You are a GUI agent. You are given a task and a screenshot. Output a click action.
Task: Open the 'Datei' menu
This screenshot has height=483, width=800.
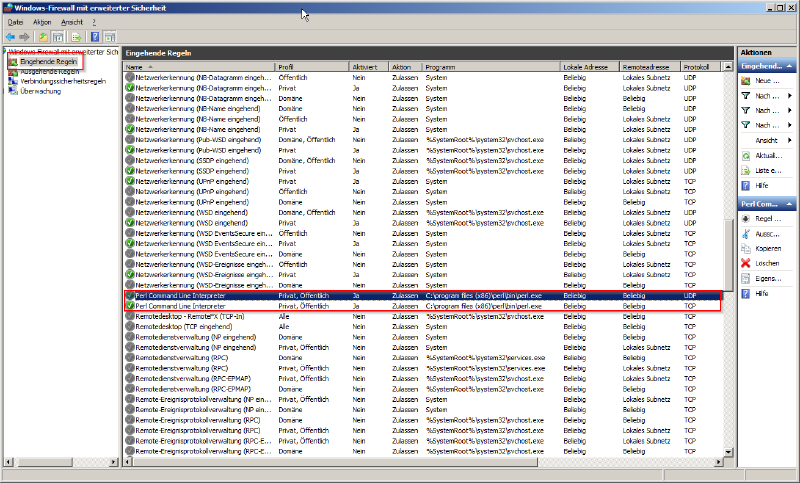[15, 21]
